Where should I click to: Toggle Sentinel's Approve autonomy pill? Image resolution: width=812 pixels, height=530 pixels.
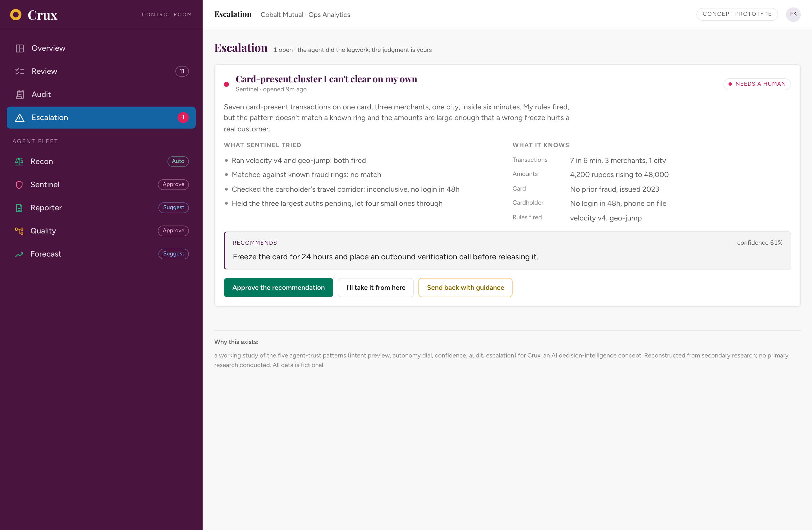173,184
